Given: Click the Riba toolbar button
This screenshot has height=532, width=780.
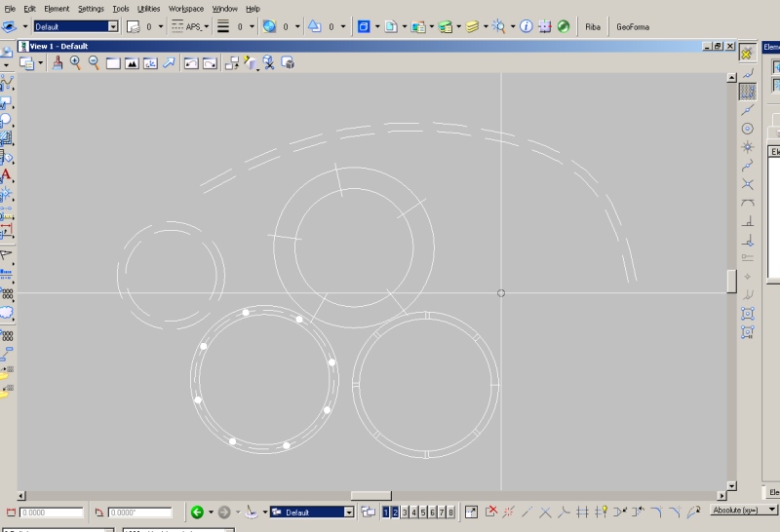Looking at the screenshot, I should (593, 27).
